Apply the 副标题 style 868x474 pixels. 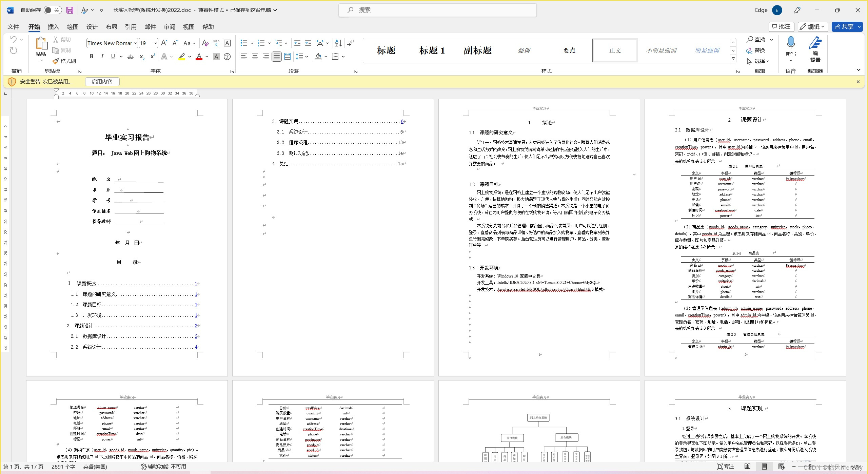pos(477,50)
